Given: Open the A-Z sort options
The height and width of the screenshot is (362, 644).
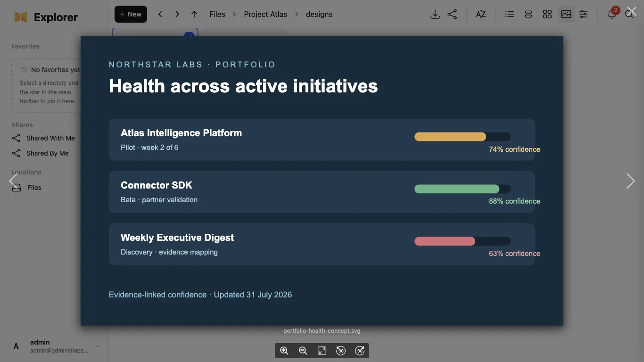Looking at the screenshot, I should coord(480,14).
